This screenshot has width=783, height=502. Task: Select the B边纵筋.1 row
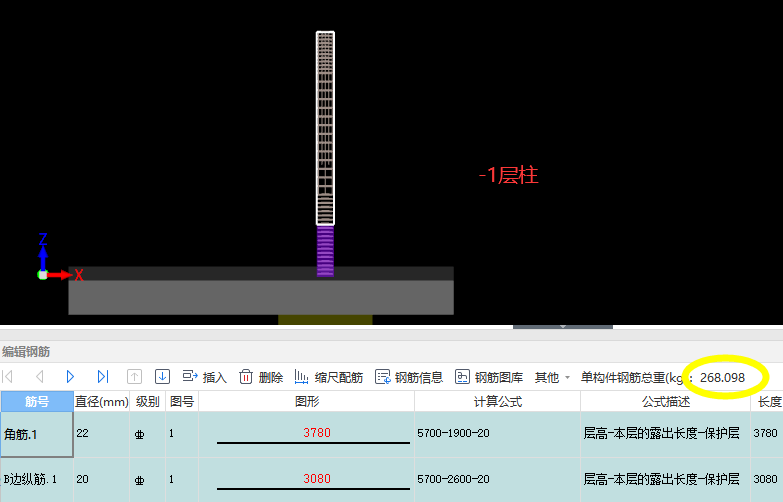pyautogui.click(x=36, y=479)
